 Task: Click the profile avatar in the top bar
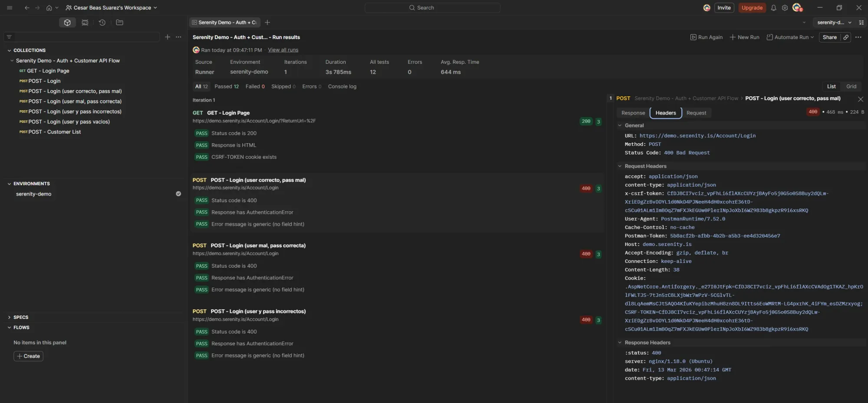coord(797,7)
